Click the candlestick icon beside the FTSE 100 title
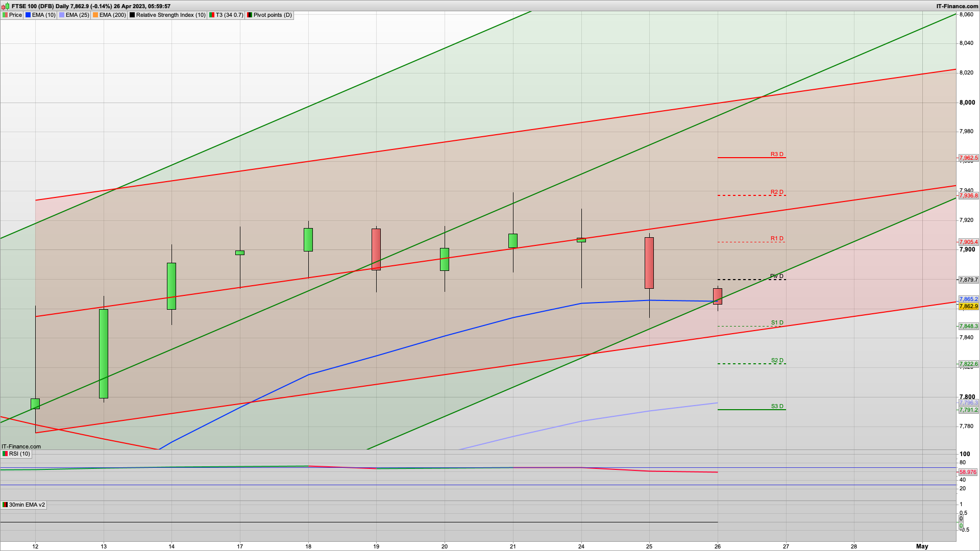The width and height of the screenshot is (980, 551). [6, 6]
